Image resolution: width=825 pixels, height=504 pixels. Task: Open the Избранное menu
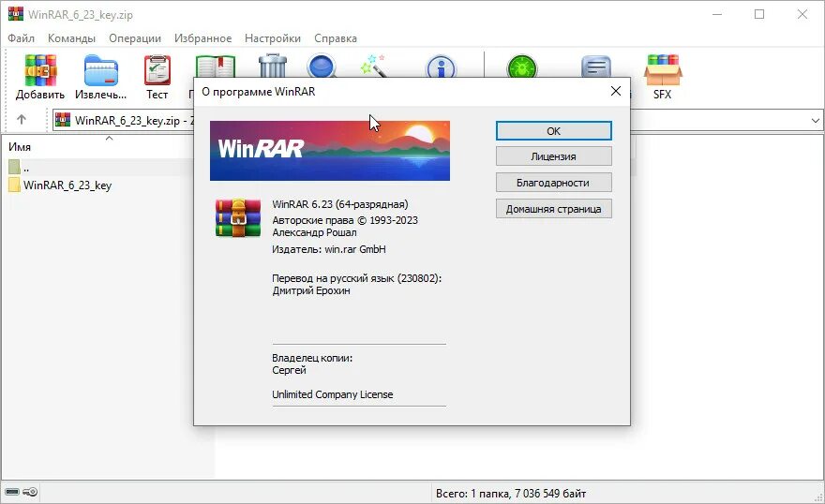coord(202,38)
